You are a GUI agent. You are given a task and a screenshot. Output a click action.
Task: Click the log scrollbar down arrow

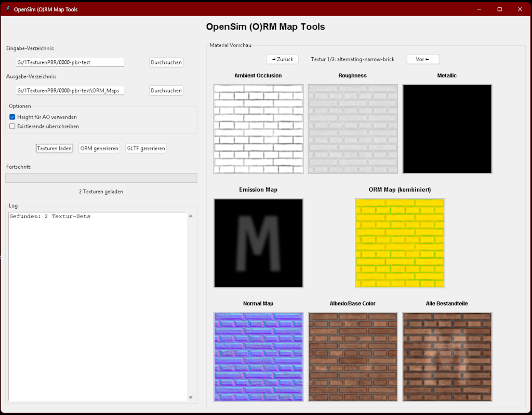(191, 397)
